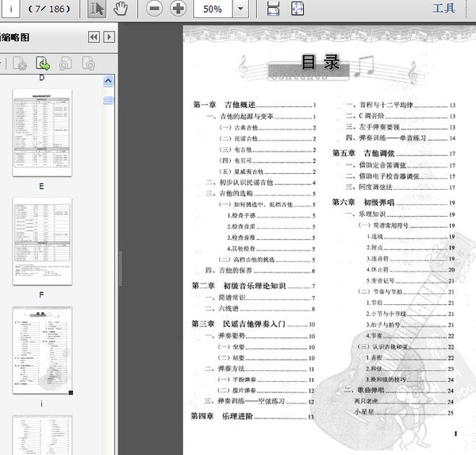Click the rotate clockwise page icon
Image resolution: width=476 pixels, height=455 pixels.
pos(88,63)
